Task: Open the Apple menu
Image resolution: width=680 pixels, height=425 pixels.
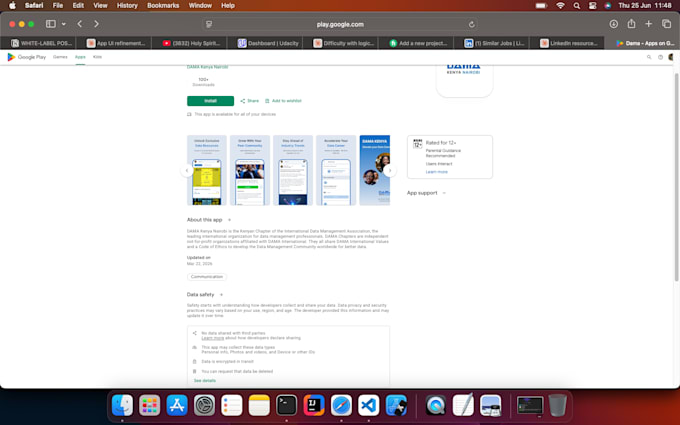Action: coord(12,5)
